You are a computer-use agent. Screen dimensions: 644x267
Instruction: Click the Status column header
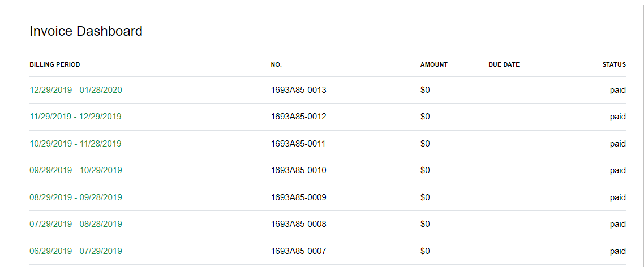click(614, 64)
